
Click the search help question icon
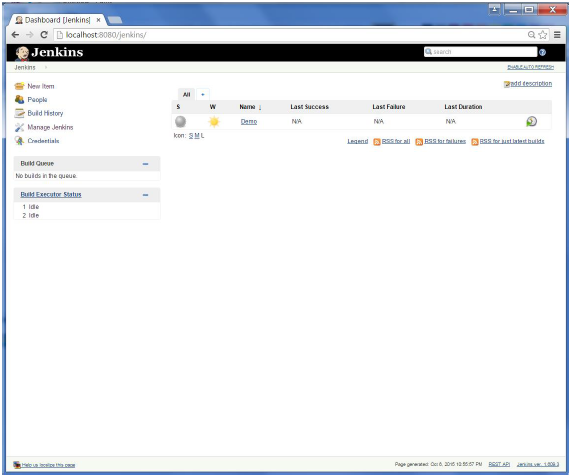click(542, 52)
